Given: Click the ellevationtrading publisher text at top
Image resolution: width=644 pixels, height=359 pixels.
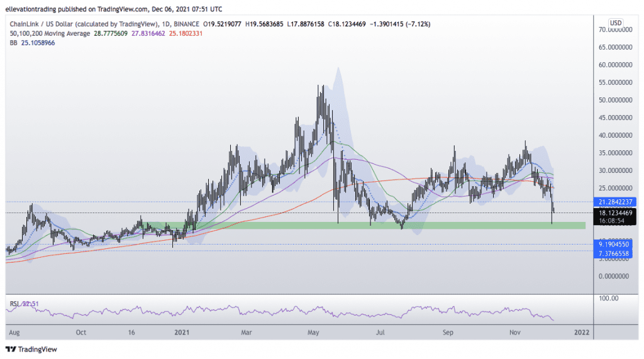Looking at the screenshot, I should pyautogui.click(x=30, y=9).
